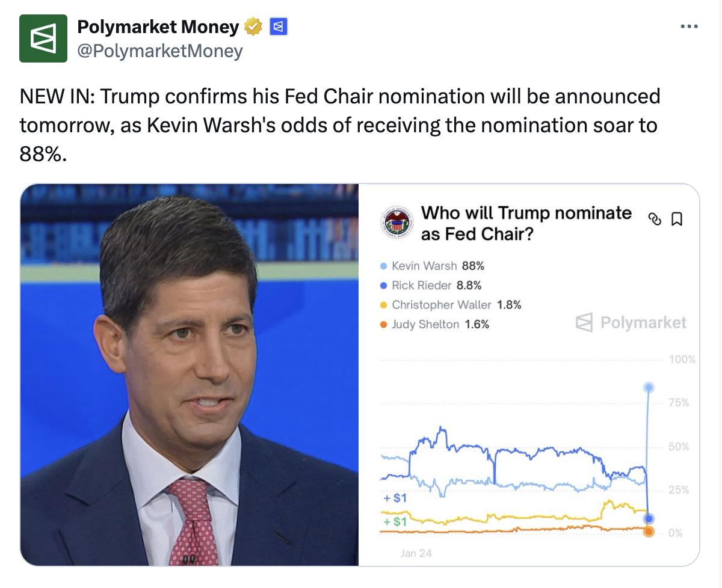Open the three-dot more options menu

(689, 26)
